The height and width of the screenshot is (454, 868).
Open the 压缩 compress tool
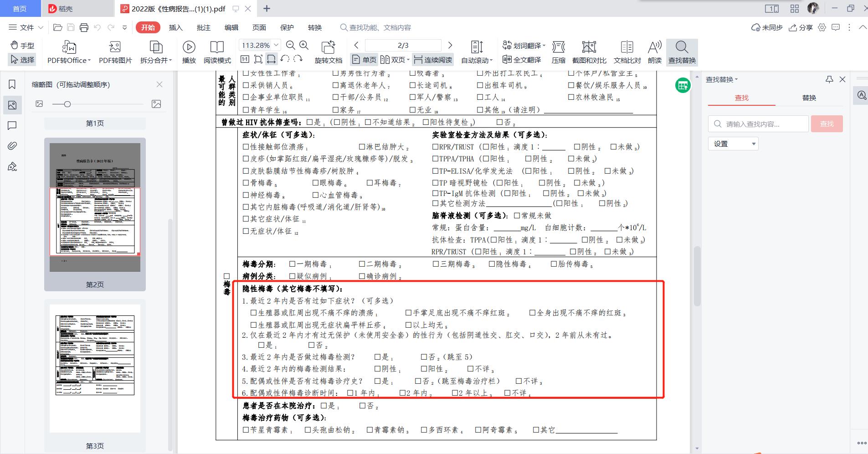(558, 52)
